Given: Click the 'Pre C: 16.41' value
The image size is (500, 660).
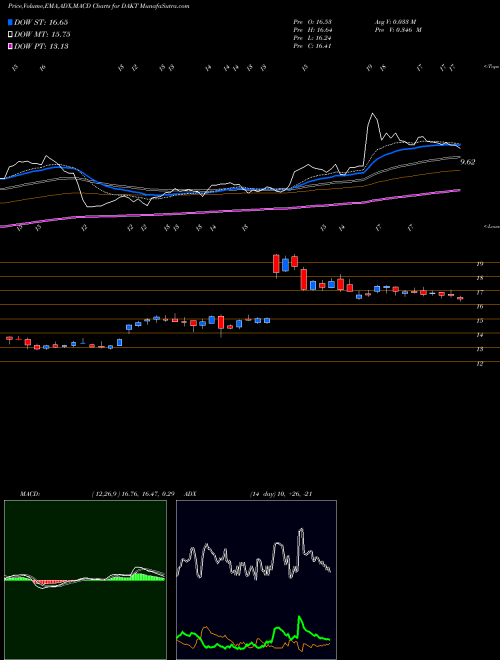Looking at the screenshot, I should pyautogui.click(x=312, y=46).
